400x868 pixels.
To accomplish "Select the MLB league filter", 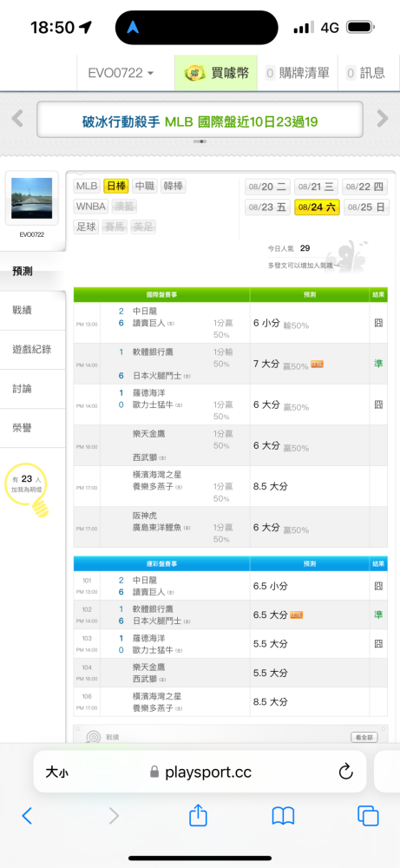I will point(87,186).
